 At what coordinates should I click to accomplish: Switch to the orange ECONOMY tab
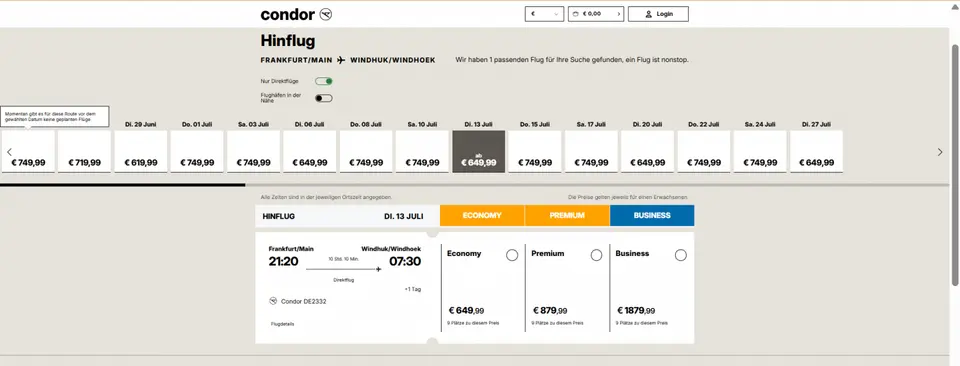click(x=482, y=215)
